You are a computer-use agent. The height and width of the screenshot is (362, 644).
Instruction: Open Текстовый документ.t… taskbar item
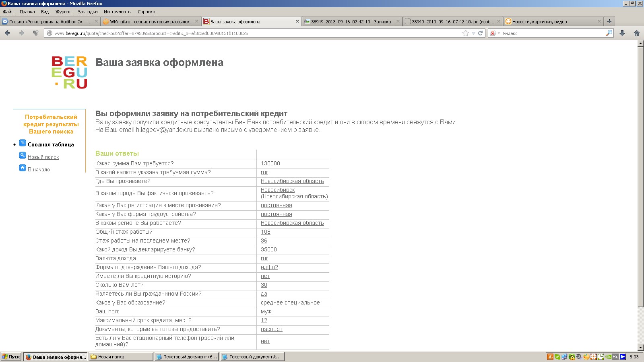point(252,357)
